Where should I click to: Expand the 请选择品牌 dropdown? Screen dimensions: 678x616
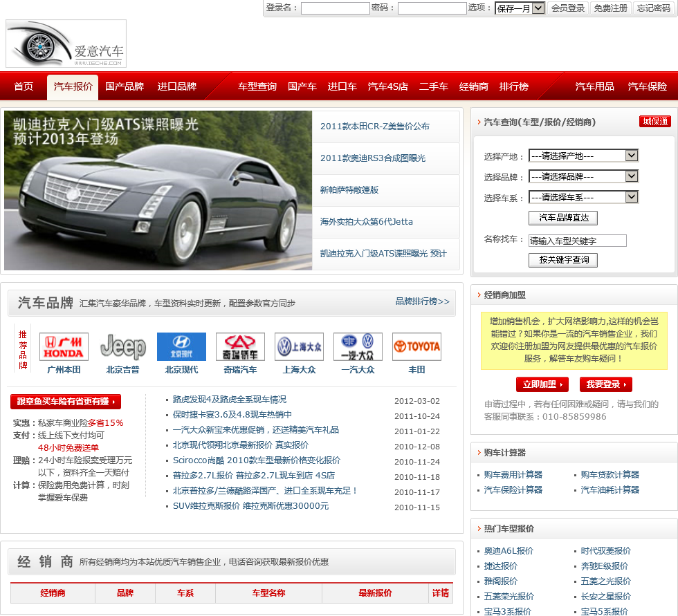click(x=583, y=176)
